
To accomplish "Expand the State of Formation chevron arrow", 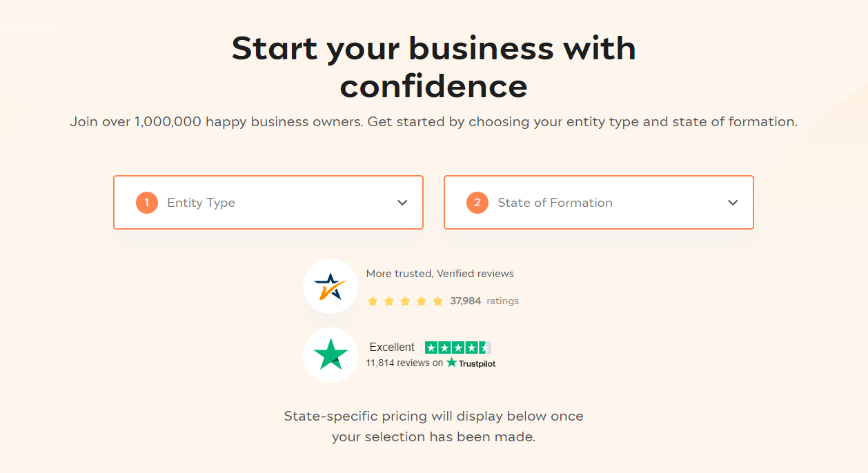I will click(733, 203).
